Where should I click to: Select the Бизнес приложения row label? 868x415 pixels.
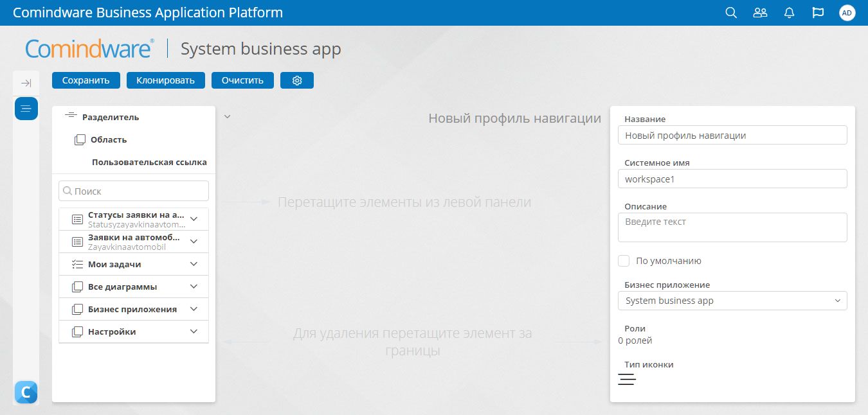click(132, 309)
